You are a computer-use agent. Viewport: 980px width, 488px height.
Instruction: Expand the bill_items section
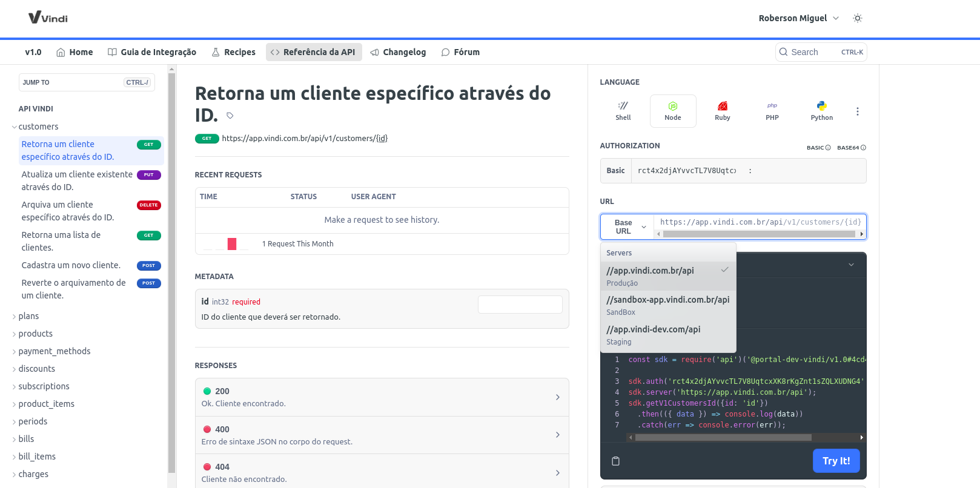15,457
